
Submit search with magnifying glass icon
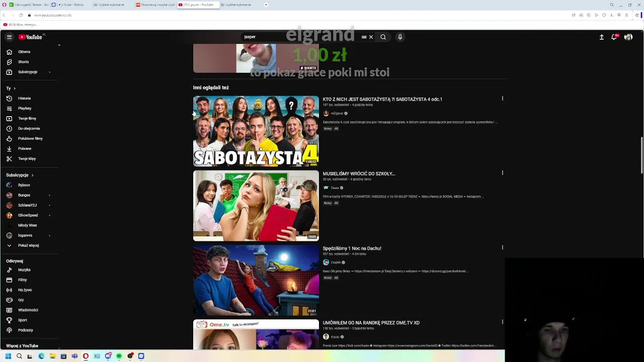[383, 37]
